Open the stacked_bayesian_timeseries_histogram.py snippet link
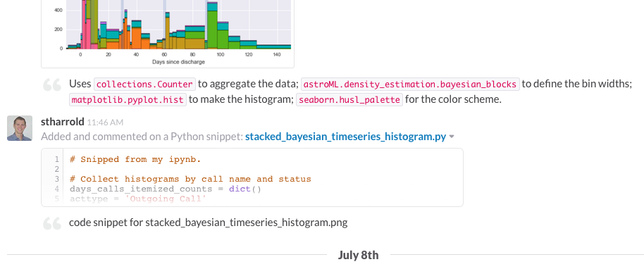 [x=345, y=137]
